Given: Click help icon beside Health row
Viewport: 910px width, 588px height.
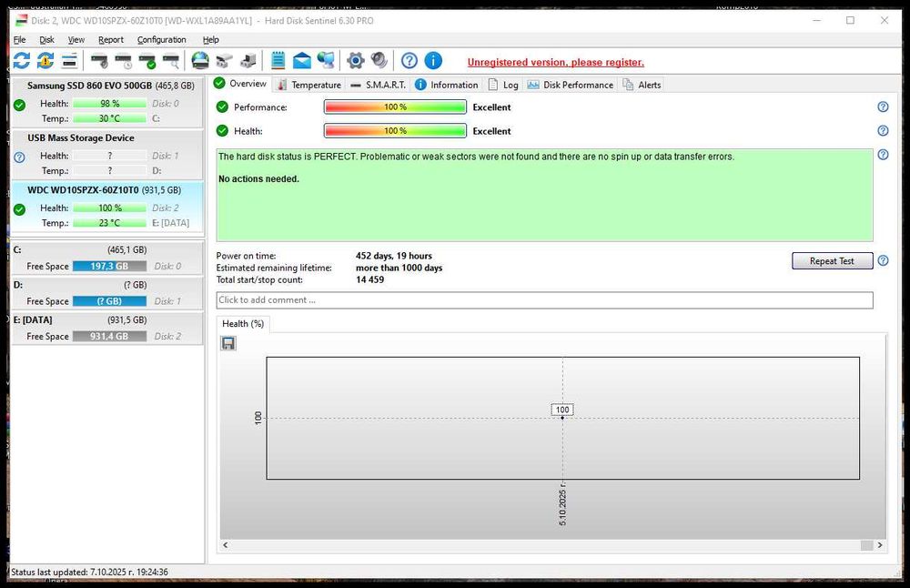Looking at the screenshot, I should (x=883, y=130).
